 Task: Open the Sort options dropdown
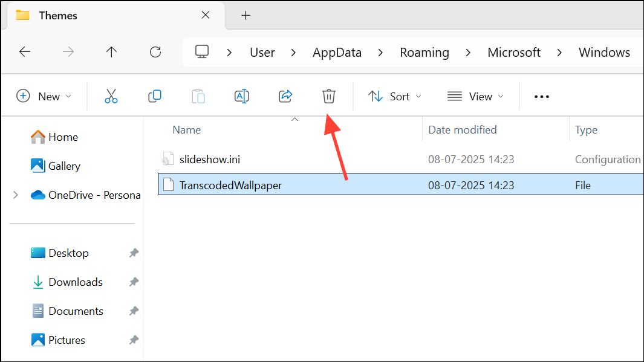tap(395, 96)
